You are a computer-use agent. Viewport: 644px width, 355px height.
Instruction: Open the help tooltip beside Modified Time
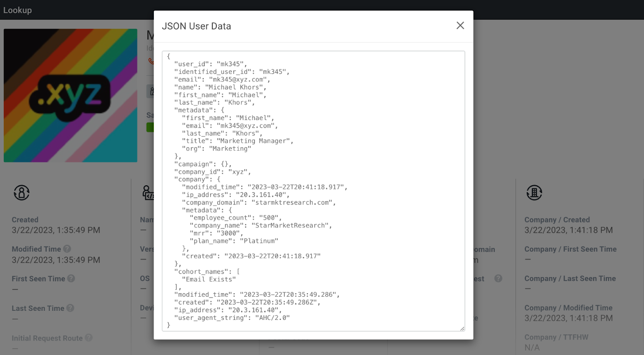(67, 249)
